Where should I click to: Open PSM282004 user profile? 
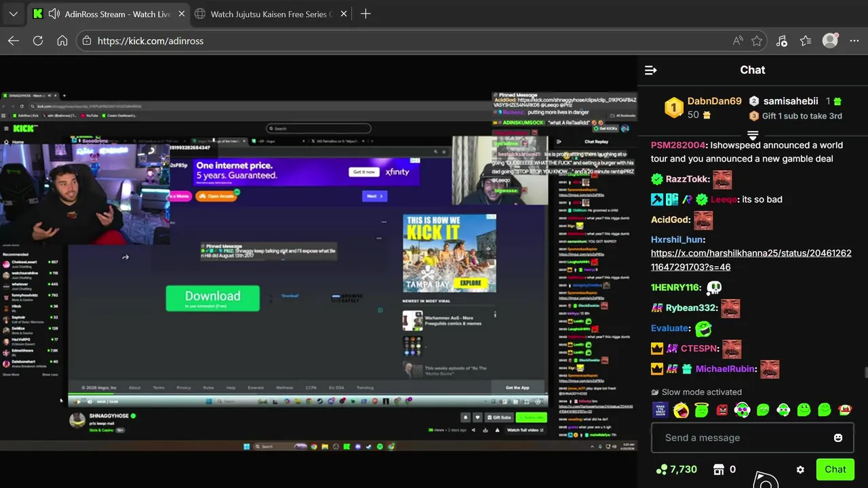[x=678, y=145]
